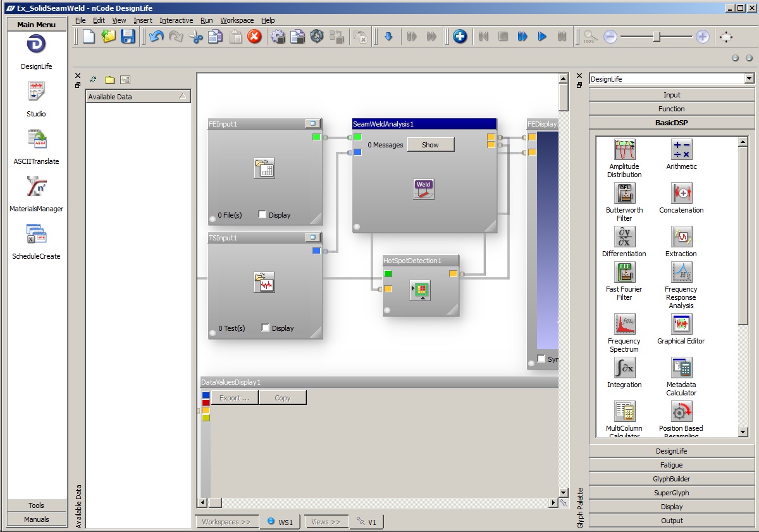Expand the Display palette section
Screen dimensions: 759x532
[x=672, y=507]
